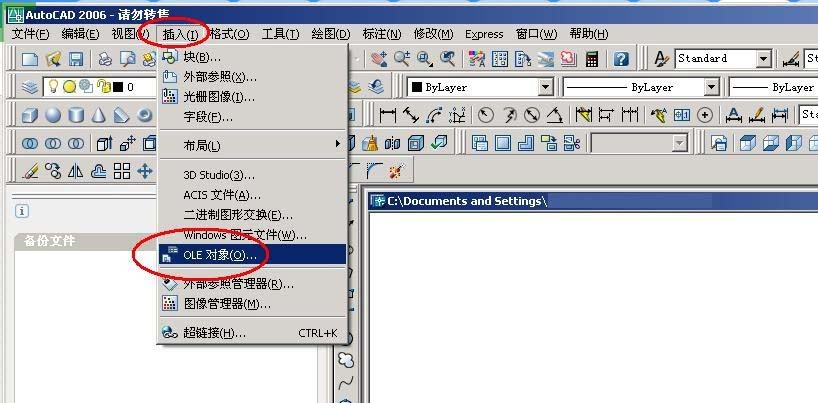Select the Diameter dimension tool
This screenshot has width=818, height=403.
click(x=532, y=115)
